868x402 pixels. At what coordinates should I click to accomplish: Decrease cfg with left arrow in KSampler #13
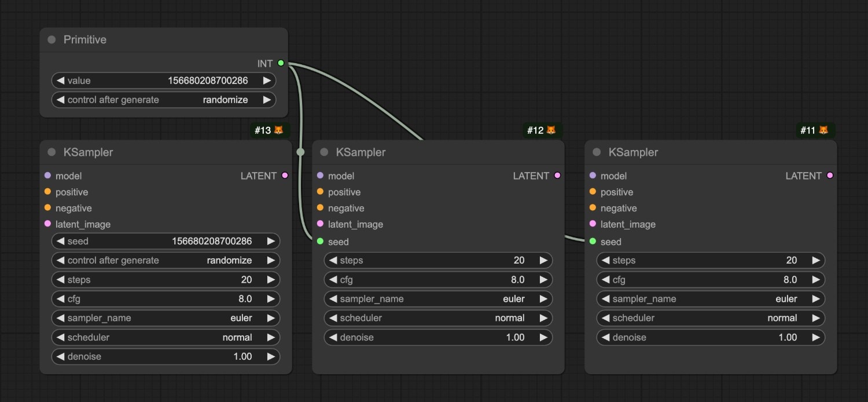click(x=60, y=299)
